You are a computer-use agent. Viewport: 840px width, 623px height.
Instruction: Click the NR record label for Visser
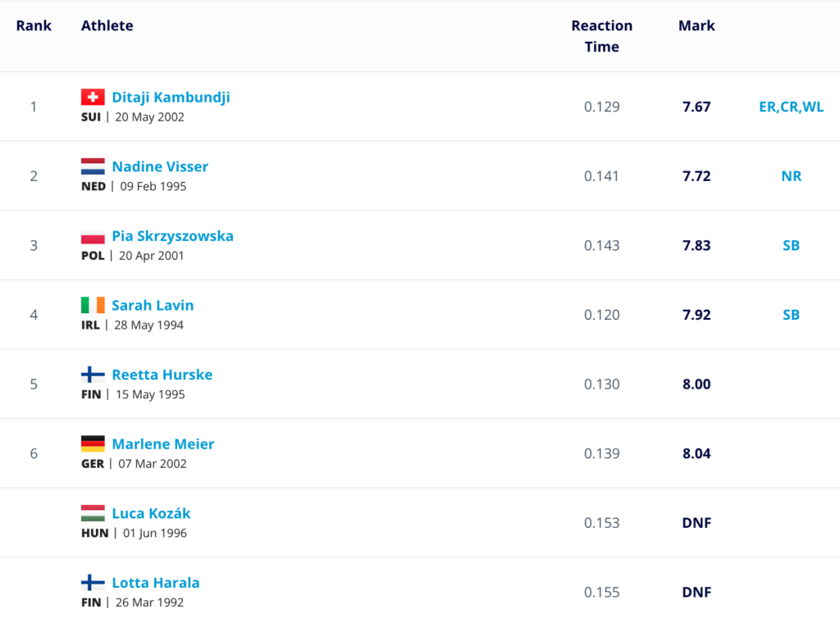click(x=791, y=176)
